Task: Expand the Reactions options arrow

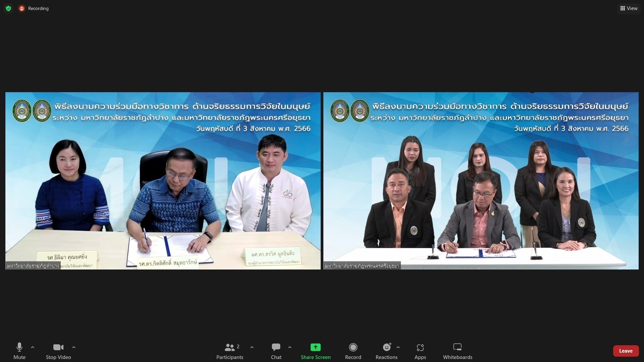Action: pyautogui.click(x=398, y=347)
